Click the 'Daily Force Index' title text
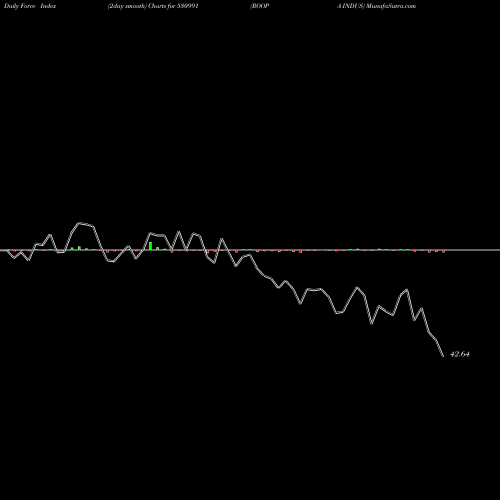500x500 pixels. coord(29,6)
